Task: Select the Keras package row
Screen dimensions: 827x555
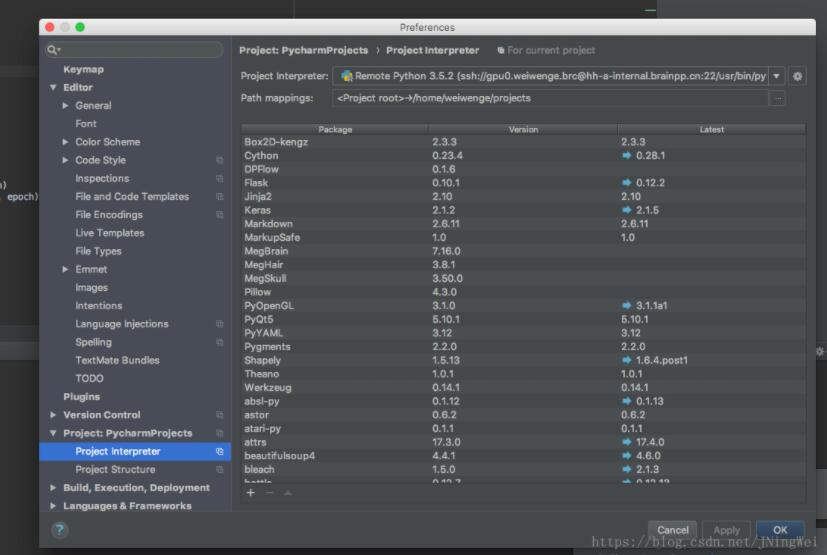Action: pyautogui.click(x=523, y=210)
